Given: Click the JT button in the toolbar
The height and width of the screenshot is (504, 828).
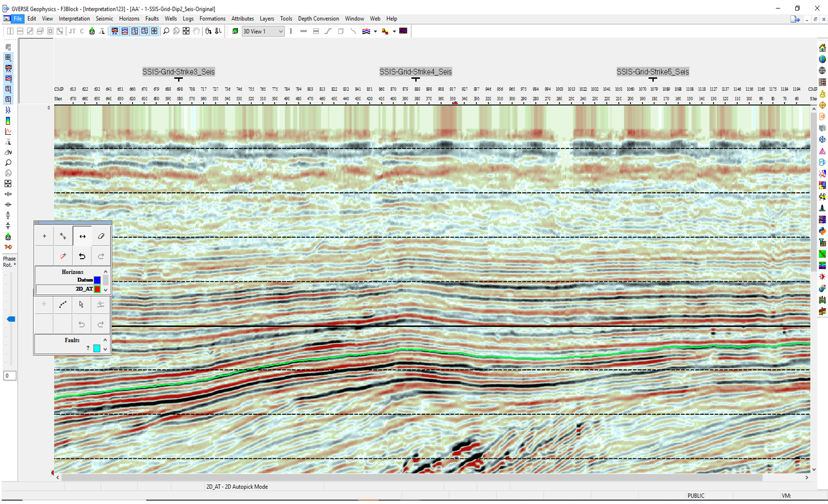Looking at the screenshot, I should pyautogui.click(x=72, y=31).
